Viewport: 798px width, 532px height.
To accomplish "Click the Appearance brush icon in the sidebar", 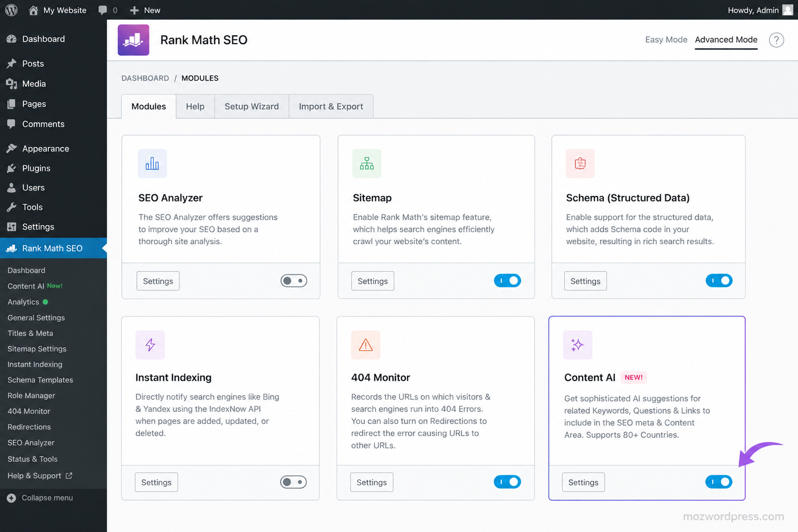I will click(11, 149).
